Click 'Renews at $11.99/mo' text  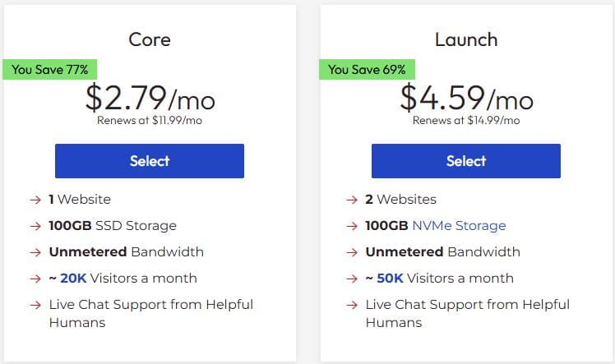[x=149, y=120]
